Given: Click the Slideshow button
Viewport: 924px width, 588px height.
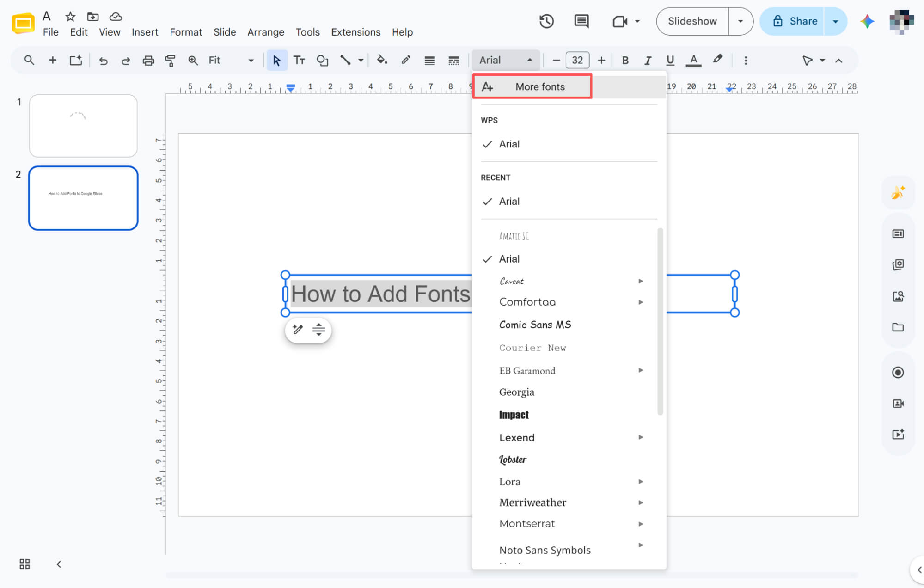Looking at the screenshot, I should pyautogui.click(x=692, y=21).
